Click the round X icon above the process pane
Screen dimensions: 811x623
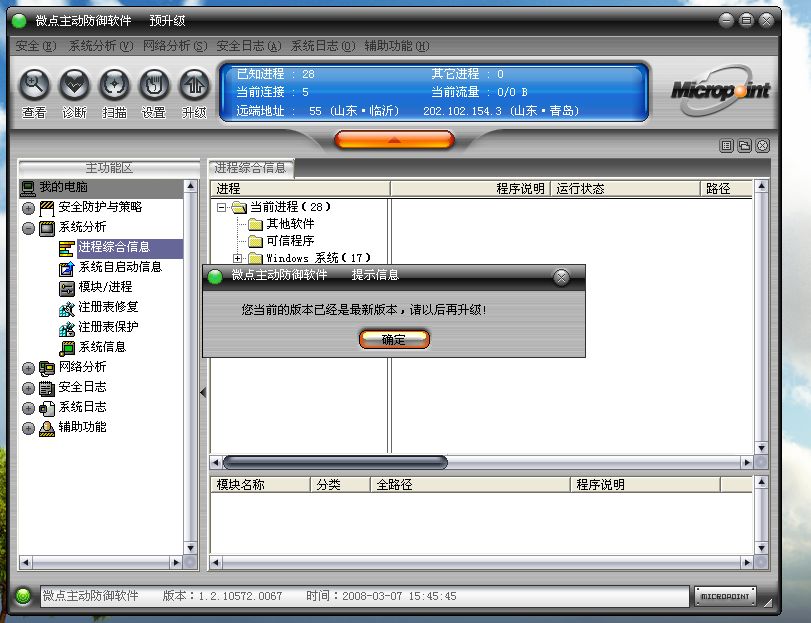pyautogui.click(x=762, y=146)
